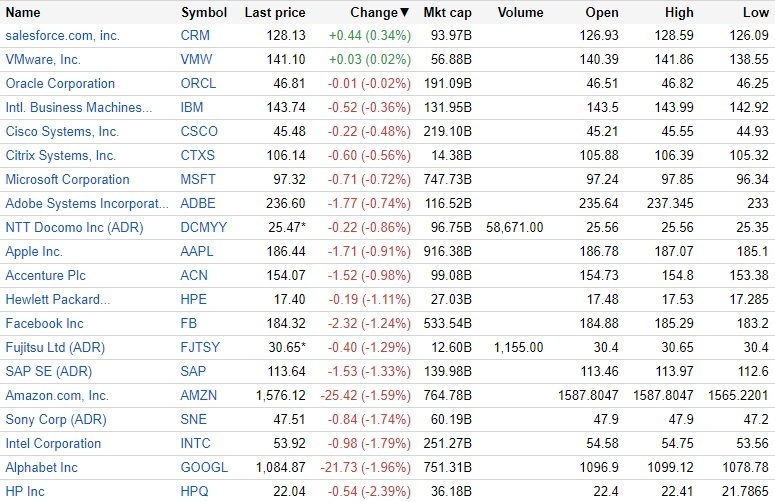
Task: Sort table by the Change column arrow
Action: pyautogui.click(x=405, y=13)
